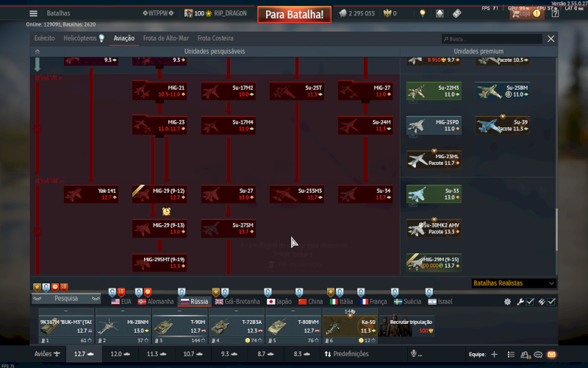Open the ticket wagers icon in top bar
Viewport: 588px width, 368px height.
tap(456, 13)
